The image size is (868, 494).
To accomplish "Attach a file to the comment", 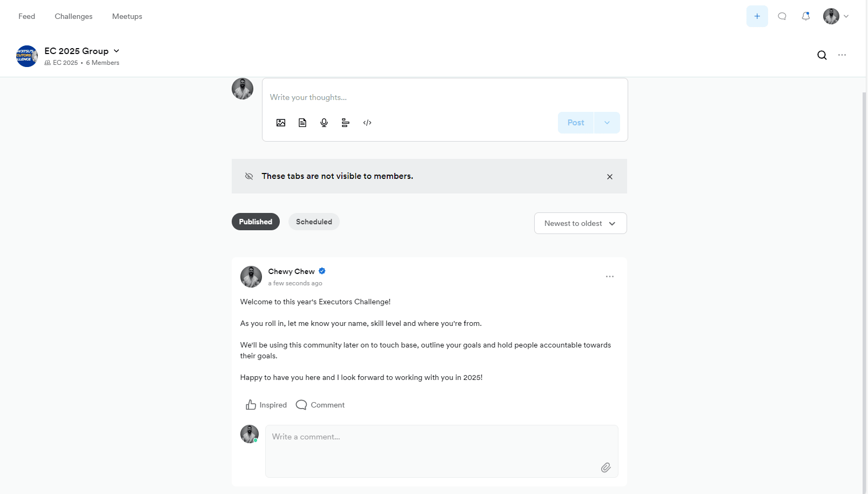I will [606, 468].
